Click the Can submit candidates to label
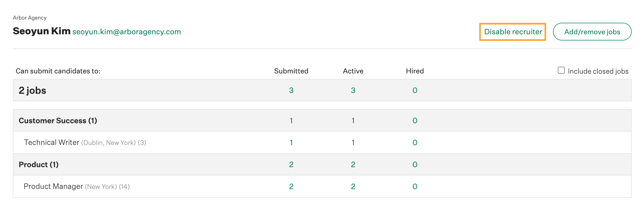This screenshot has width=644, height=210. 58,71
